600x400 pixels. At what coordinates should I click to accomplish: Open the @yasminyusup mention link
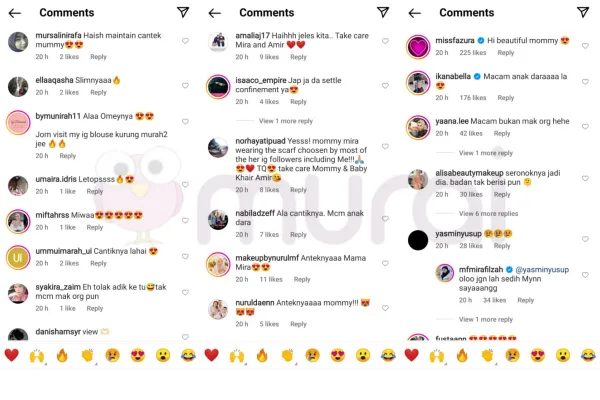[x=542, y=269]
